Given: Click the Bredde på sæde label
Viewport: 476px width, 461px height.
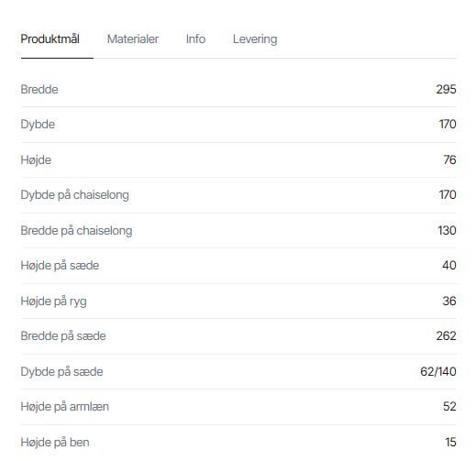Looking at the screenshot, I should (x=63, y=336).
